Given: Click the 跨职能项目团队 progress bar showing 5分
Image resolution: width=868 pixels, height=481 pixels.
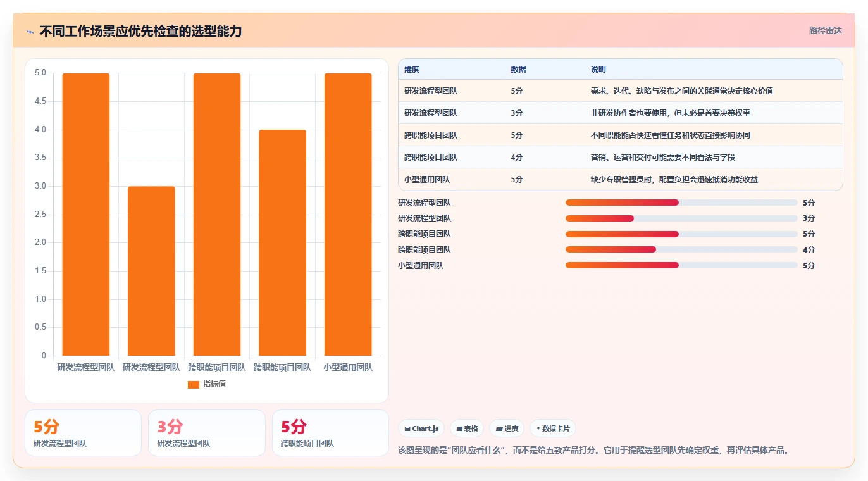Looking at the screenshot, I should click(681, 234).
